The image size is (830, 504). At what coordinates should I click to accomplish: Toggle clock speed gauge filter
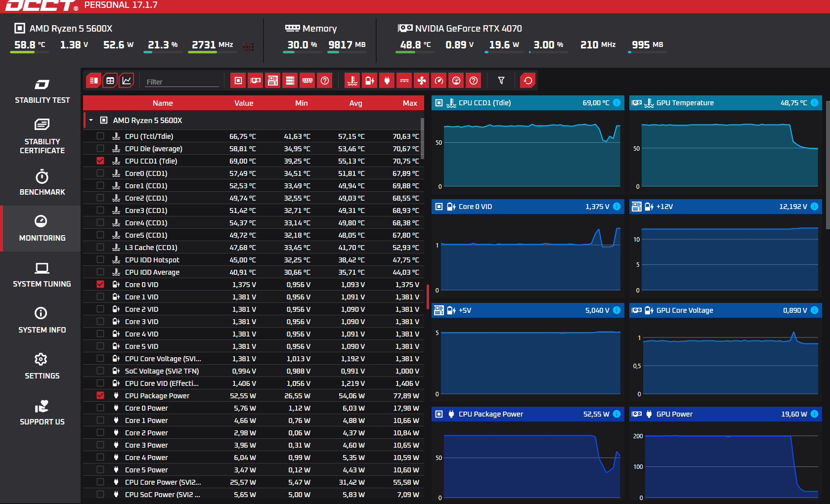439,81
